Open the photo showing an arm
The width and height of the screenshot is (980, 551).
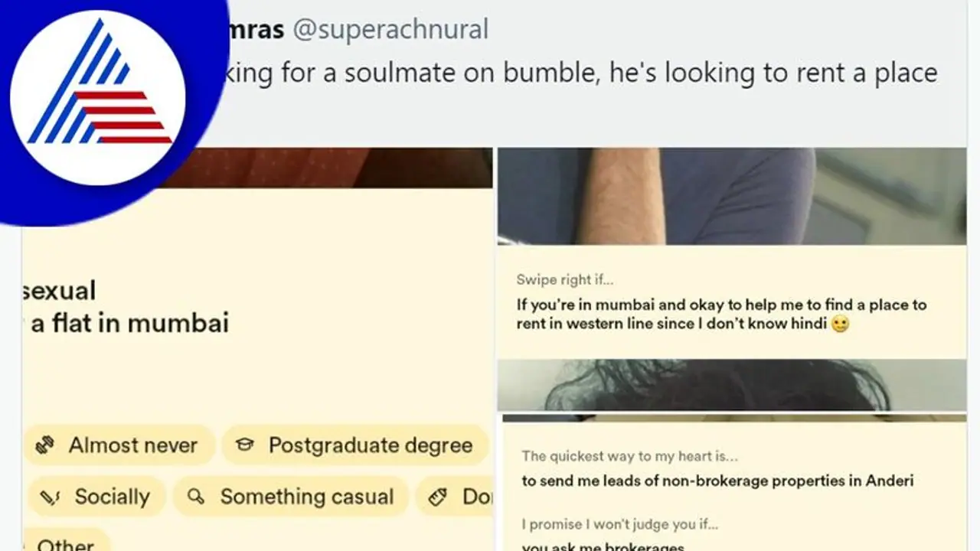point(731,196)
